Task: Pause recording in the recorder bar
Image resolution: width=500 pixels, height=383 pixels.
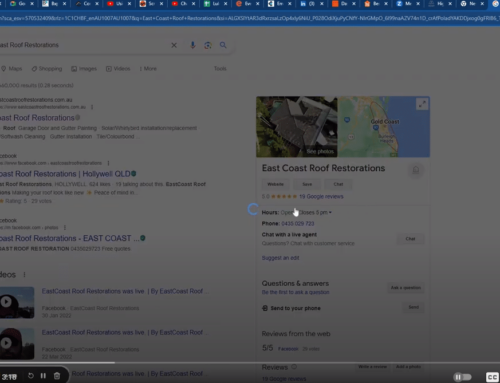Action: click(43, 376)
